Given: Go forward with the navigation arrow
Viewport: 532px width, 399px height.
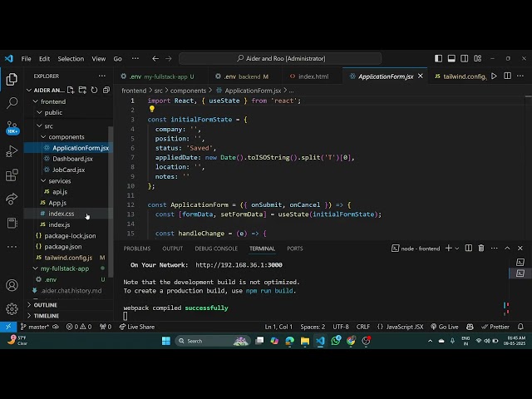Looking at the screenshot, I should point(169,59).
